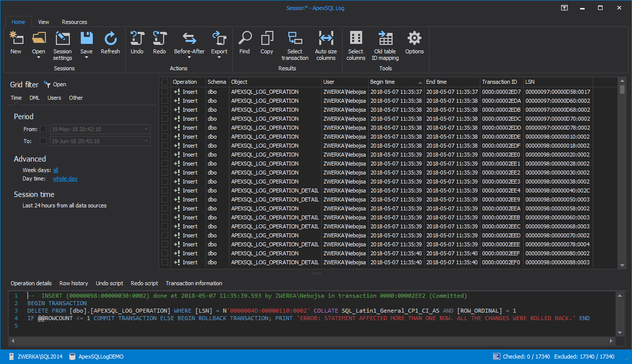Click the Object column header

point(275,82)
